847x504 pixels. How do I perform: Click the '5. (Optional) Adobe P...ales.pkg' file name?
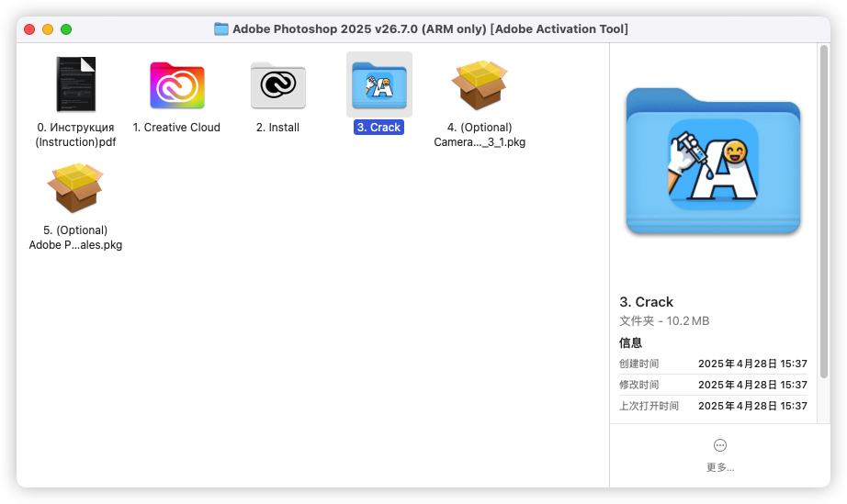(75, 238)
